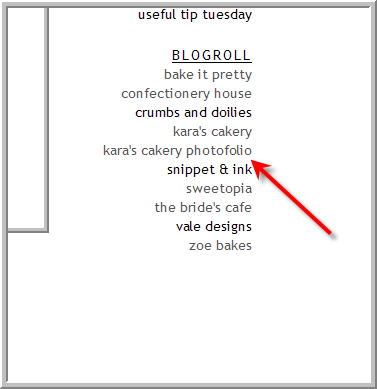Open the 'useful tip tuesday' link
Image resolution: width=377 pixels, height=389 pixels.
coord(195,15)
